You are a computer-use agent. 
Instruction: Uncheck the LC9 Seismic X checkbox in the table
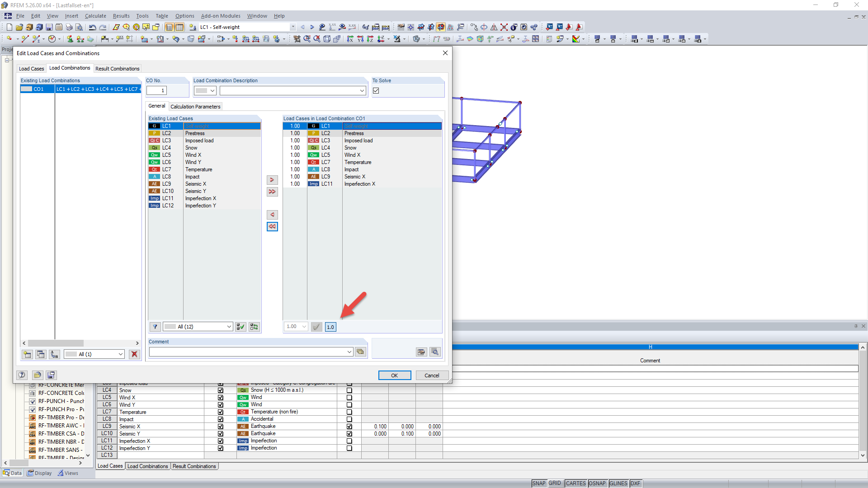221,427
